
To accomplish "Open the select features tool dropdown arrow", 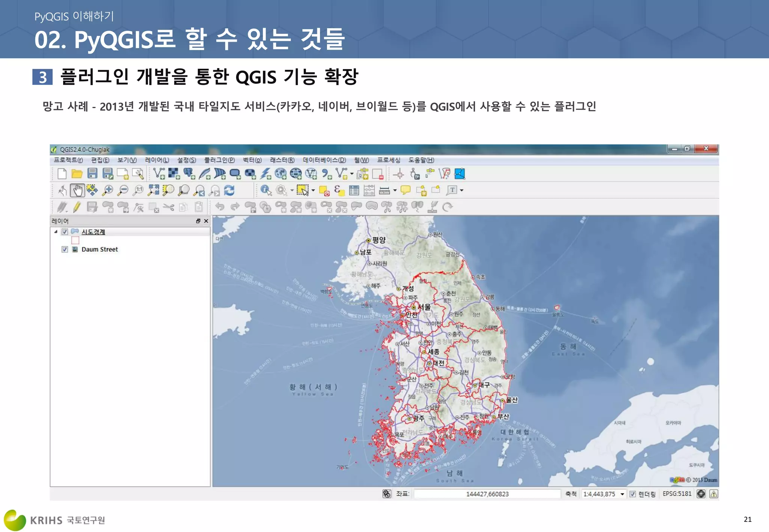I will coord(313,191).
